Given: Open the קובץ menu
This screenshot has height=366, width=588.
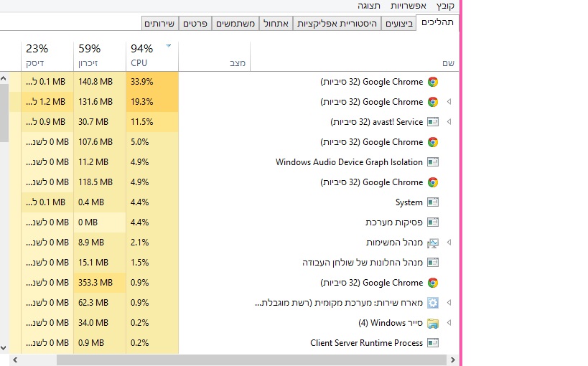Looking at the screenshot, I should point(446,6).
